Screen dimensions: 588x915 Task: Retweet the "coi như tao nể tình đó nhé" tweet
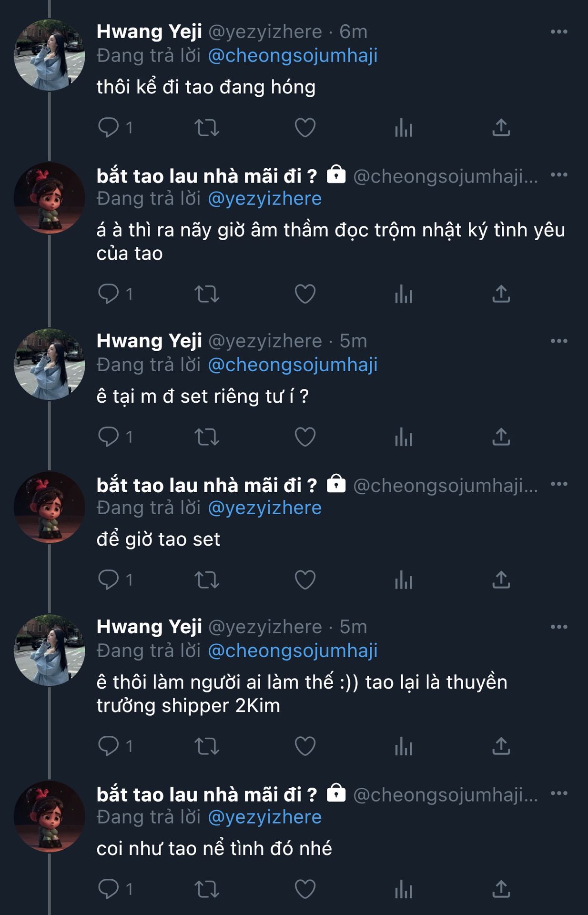pyautogui.click(x=207, y=889)
